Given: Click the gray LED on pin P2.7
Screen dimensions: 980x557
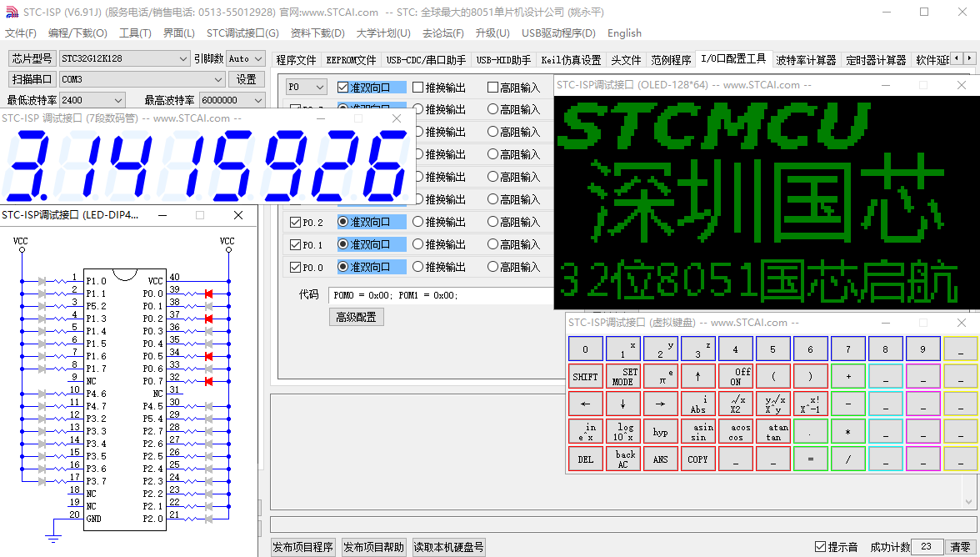Looking at the screenshot, I should 208,431.
